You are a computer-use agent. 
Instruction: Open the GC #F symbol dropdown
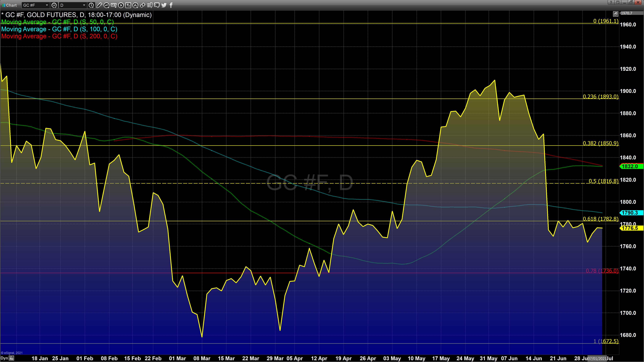47,5
